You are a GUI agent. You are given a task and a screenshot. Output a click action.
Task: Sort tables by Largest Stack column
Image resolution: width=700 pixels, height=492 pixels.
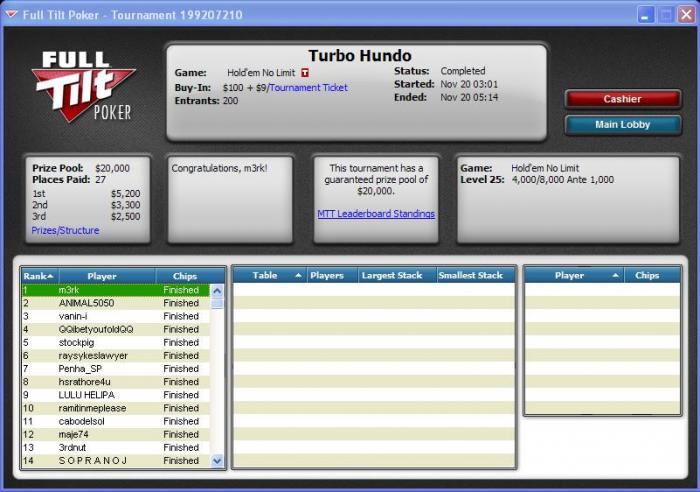point(397,275)
